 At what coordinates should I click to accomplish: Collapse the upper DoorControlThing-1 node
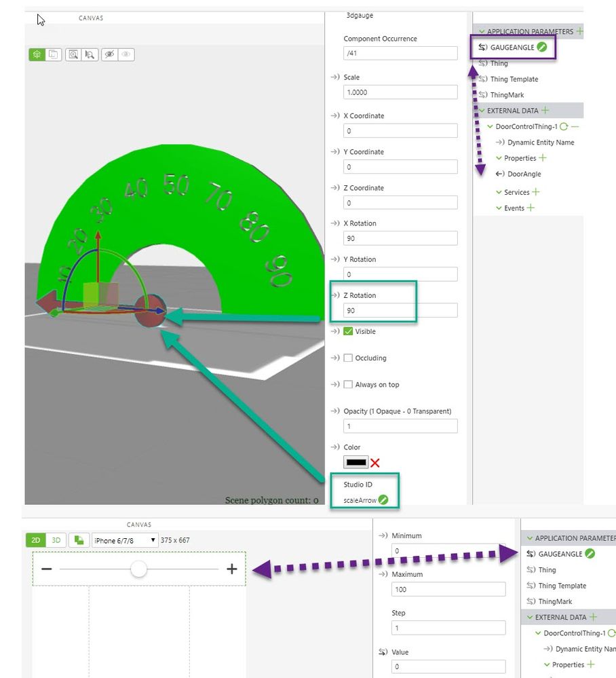490,126
